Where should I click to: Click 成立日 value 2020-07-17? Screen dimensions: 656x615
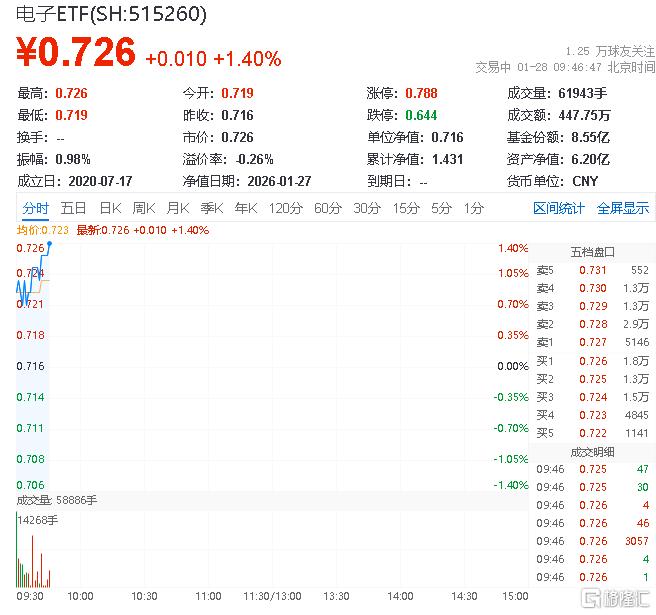click(100, 181)
